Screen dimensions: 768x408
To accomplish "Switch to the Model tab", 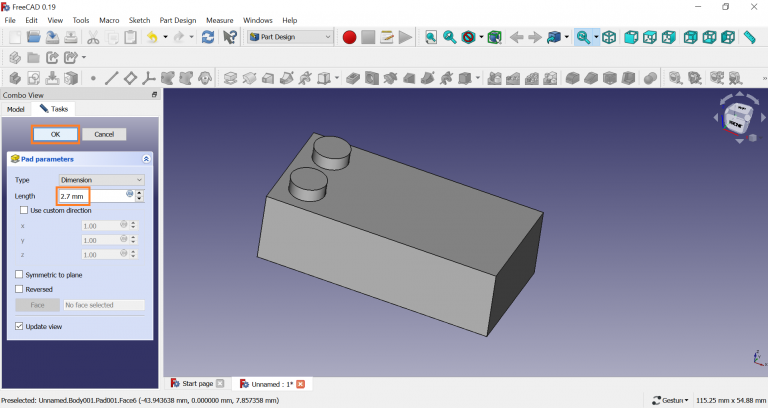I will click(x=16, y=109).
